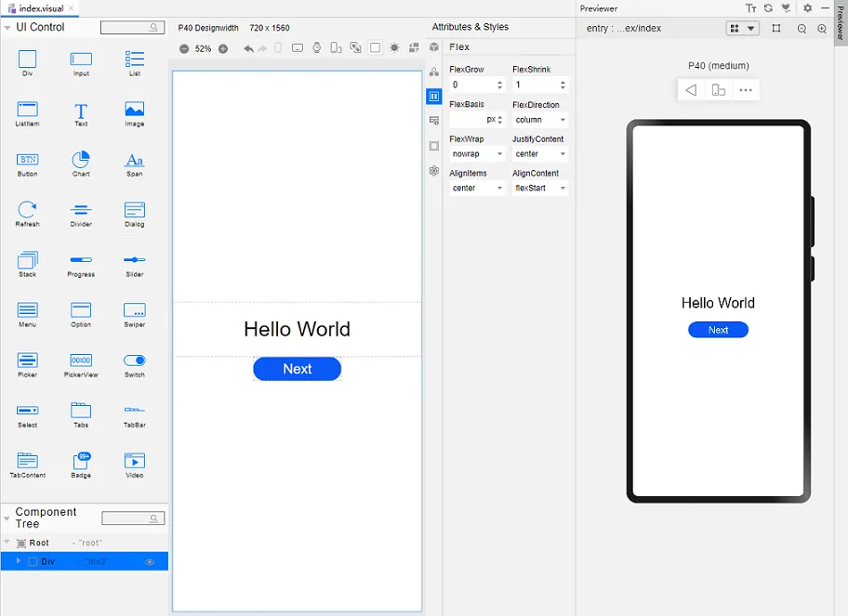Select the Select component icon
The height and width of the screenshot is (616, 848).
[x=27, y=411]
